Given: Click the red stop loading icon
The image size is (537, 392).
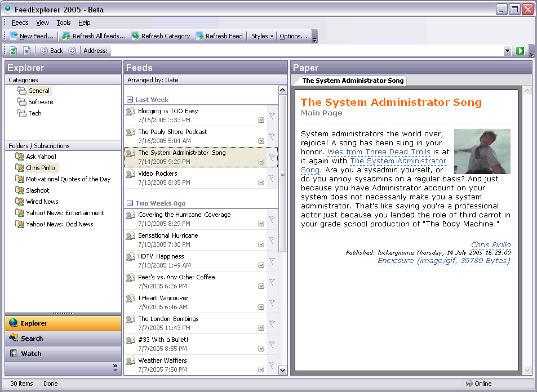Looking at the screenshot, I should click(x=26, y=51).
